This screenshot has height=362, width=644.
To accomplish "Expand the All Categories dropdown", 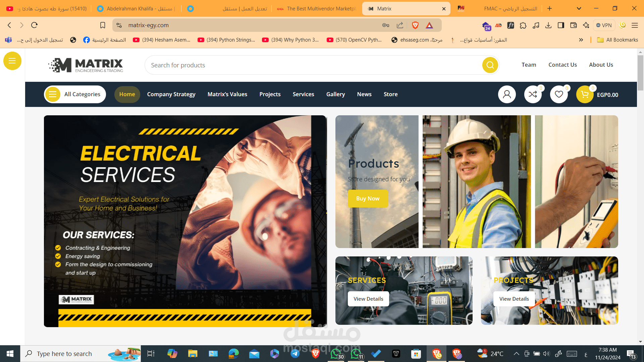I will (x=75, y=95).
